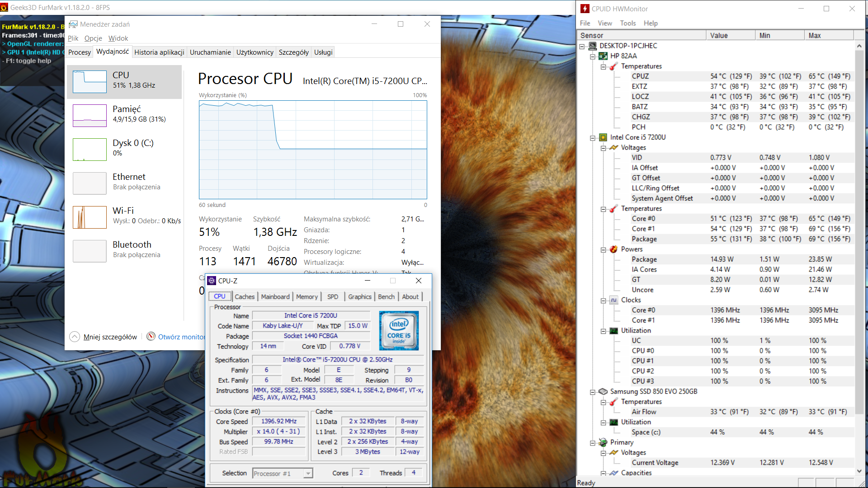Collapse the Intel Core i5 7200U node

(593, 138)
